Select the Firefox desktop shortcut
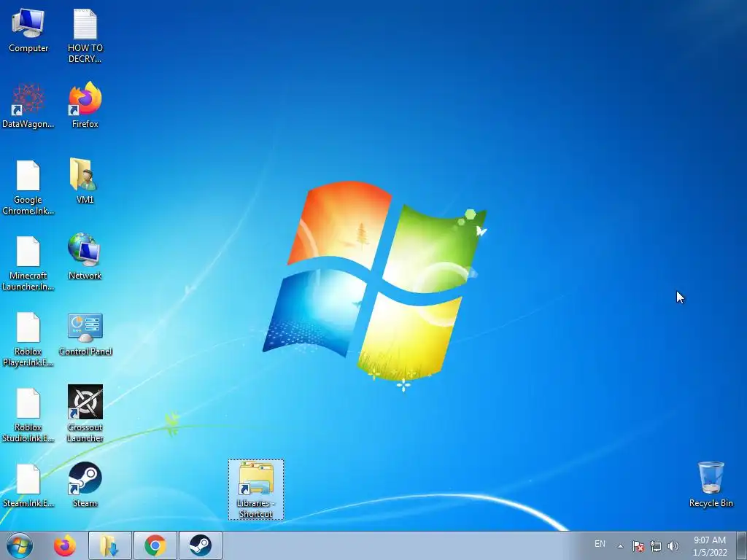The height and width of the screenshot is (560, 747). pyautogui.click(x=85, y=105)
